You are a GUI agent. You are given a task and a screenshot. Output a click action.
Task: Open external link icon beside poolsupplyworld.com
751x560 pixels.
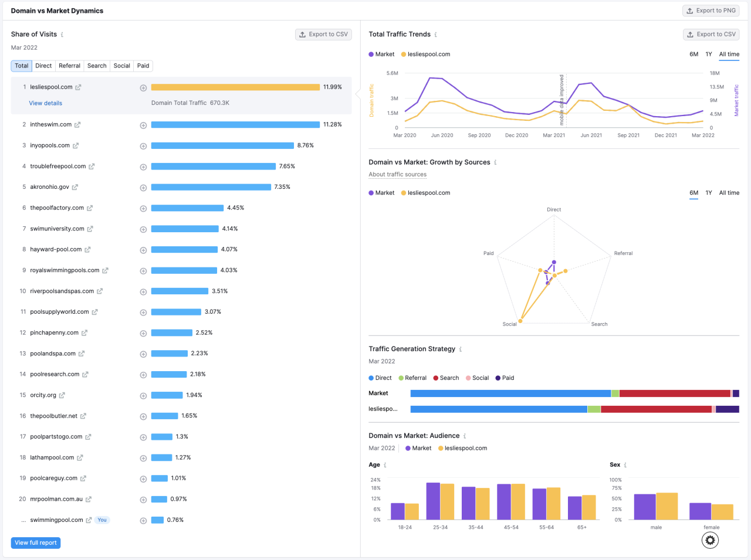click(94, 312)
